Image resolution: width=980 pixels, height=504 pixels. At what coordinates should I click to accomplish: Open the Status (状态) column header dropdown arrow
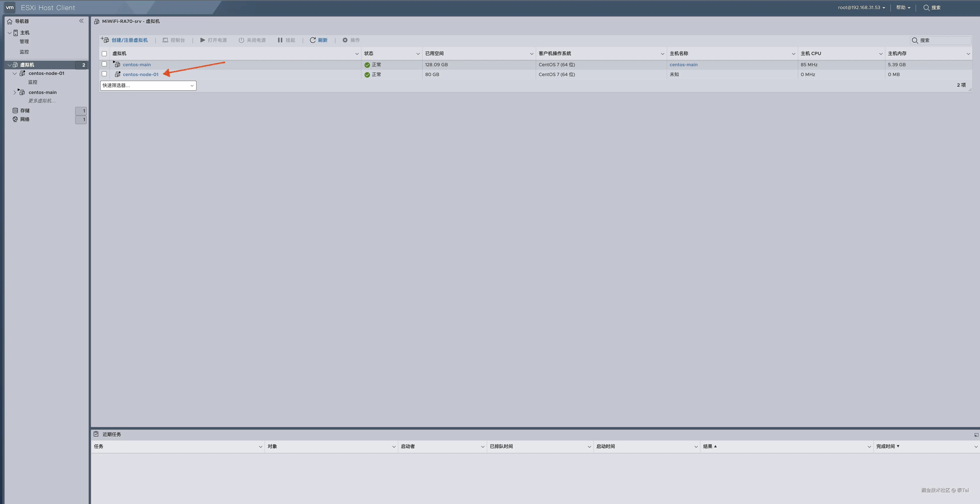coord(418,54)
